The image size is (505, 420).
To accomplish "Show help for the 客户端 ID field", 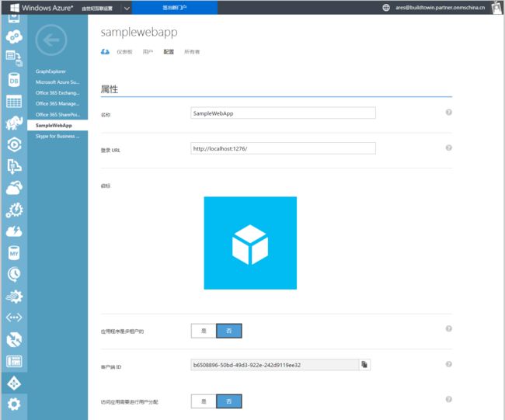I will coord(448,364).
